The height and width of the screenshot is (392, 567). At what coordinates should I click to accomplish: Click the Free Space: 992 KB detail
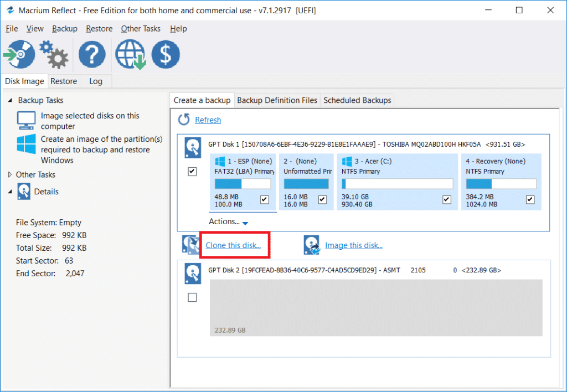pos(51,235)
